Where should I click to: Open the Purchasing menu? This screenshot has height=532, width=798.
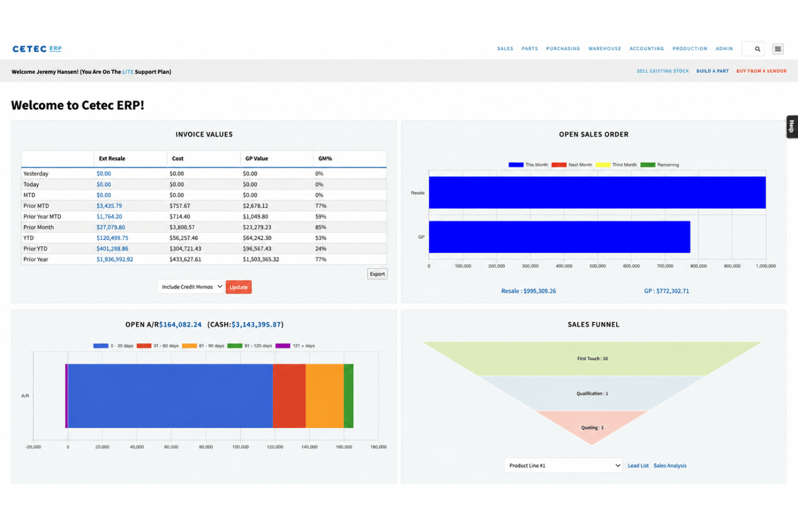(563, 49)
